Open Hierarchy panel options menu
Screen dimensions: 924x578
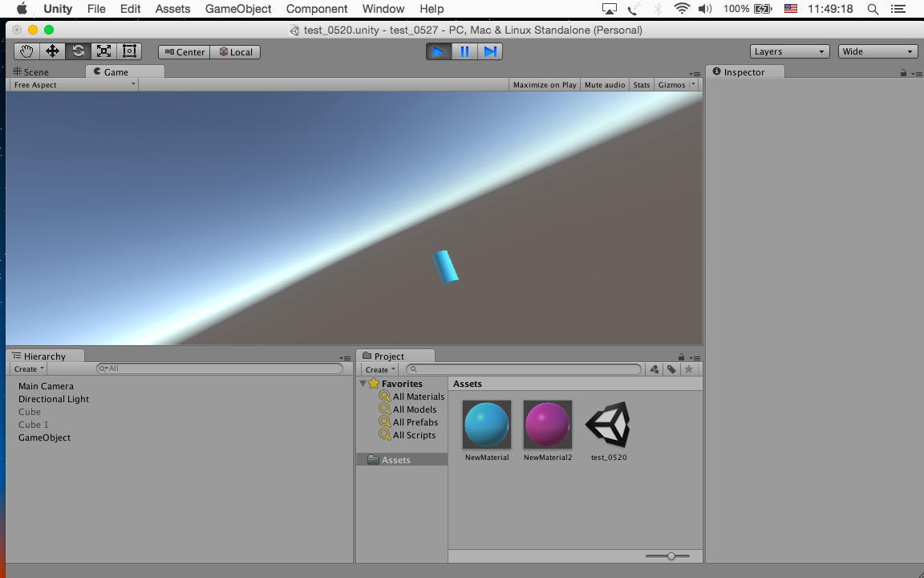tap(346, 358)
